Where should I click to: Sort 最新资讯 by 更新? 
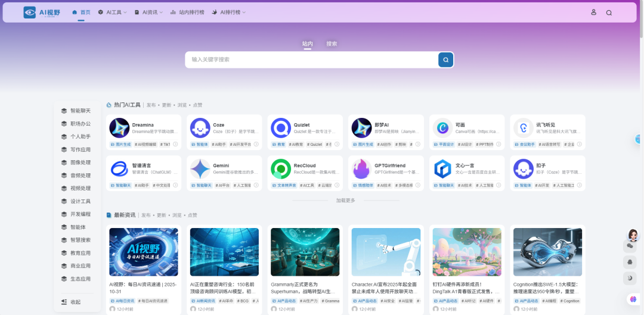click(162, 216)
